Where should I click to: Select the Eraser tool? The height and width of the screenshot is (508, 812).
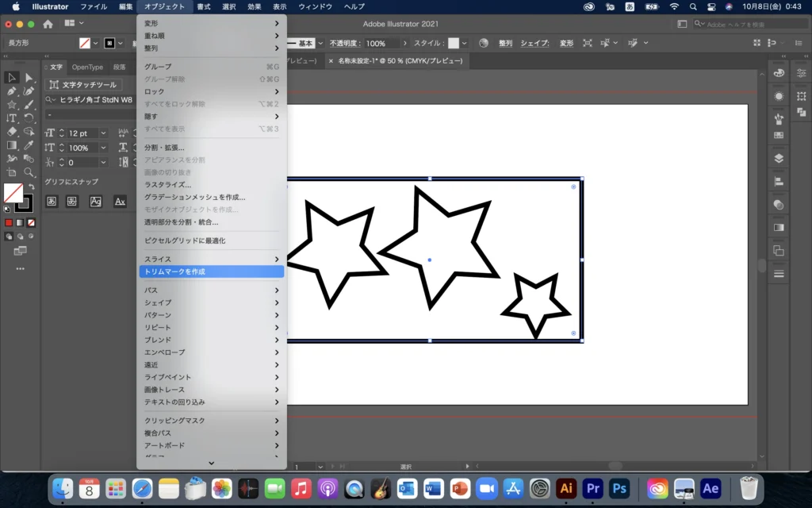(x=12, y=132)
